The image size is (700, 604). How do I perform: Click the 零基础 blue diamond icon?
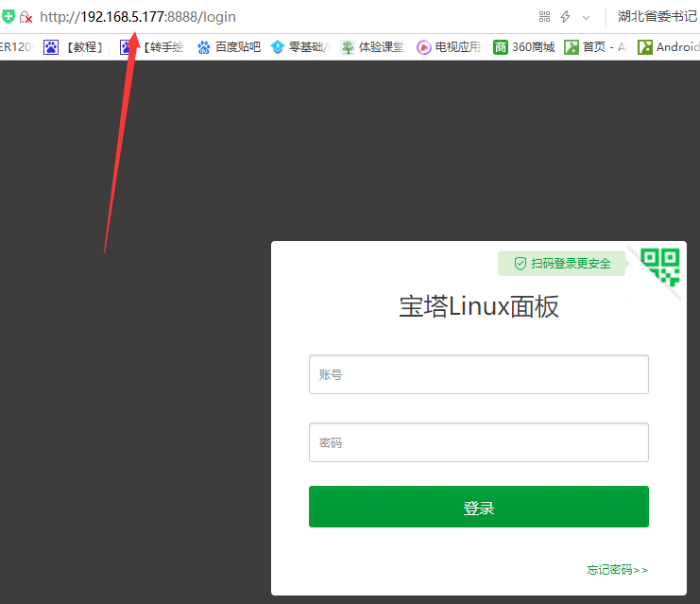(x=278, y=47)
